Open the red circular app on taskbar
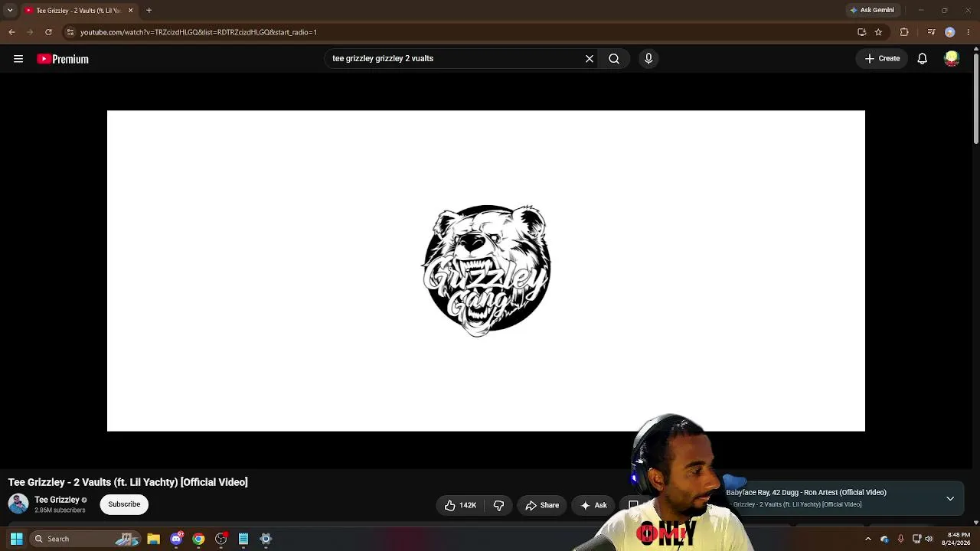 point(221,539)
